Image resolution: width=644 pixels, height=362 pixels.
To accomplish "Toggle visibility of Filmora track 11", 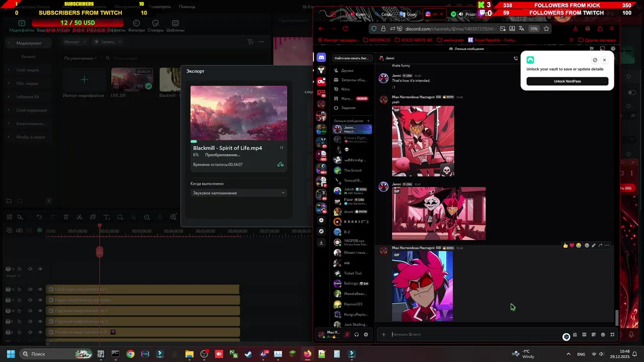I will [40, 300].
